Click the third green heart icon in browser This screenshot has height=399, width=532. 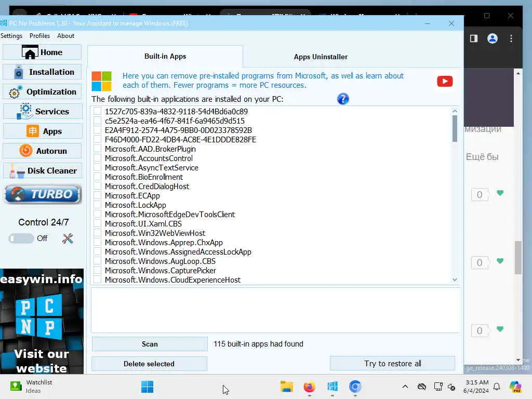[x=500, y=329]
